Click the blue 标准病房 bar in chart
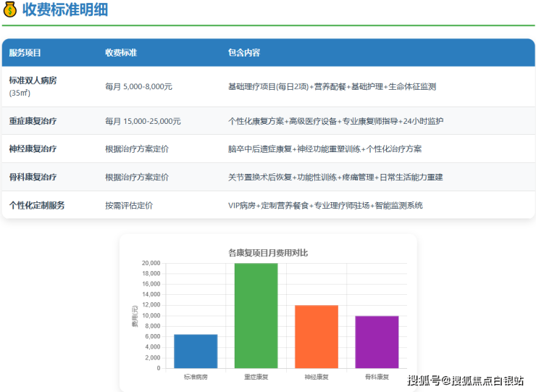The height and width of the screenshot is (392, 536). 196,351
